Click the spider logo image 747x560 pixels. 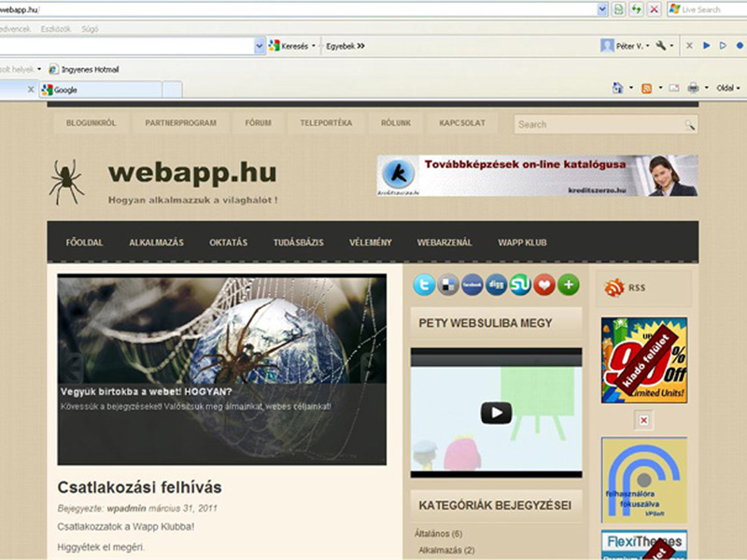(x=66, y=182)
